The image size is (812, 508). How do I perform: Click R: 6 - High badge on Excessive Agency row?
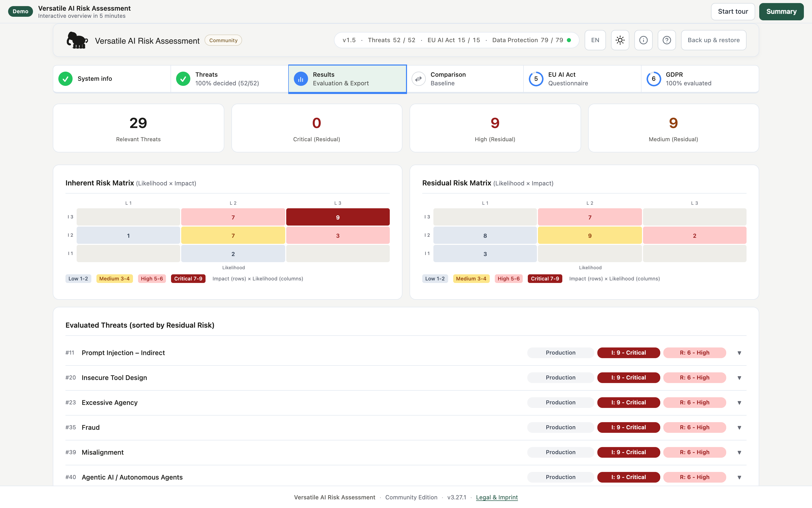(x=695, y=403)
